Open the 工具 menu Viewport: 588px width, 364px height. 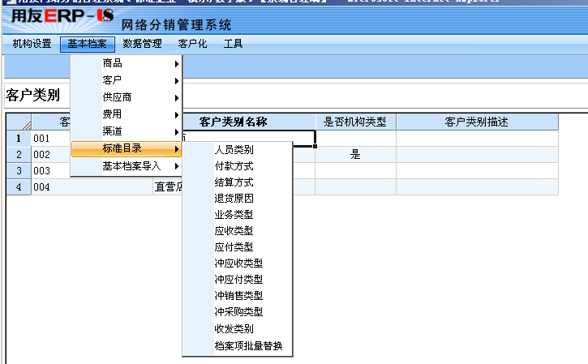tap(233, 44)
